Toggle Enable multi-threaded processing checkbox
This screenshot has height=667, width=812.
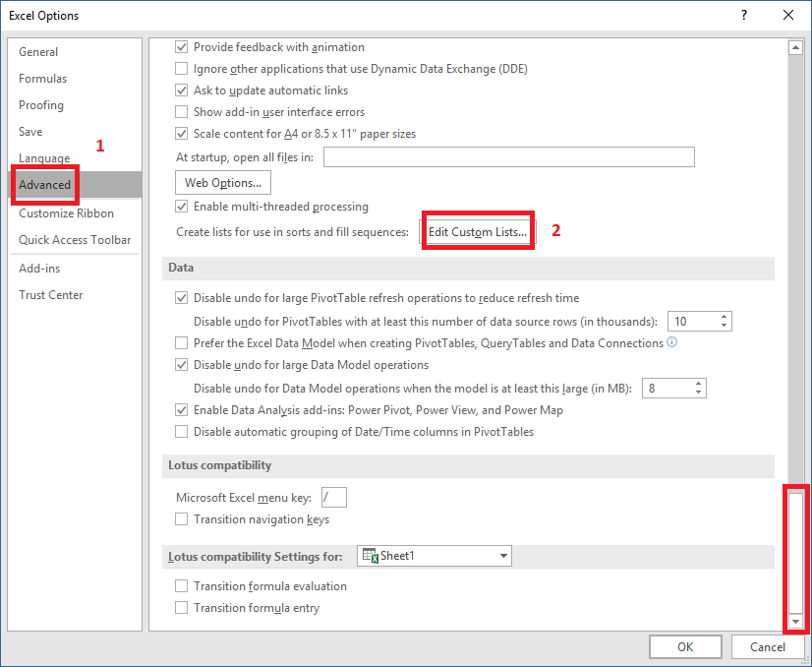point(181,207)
